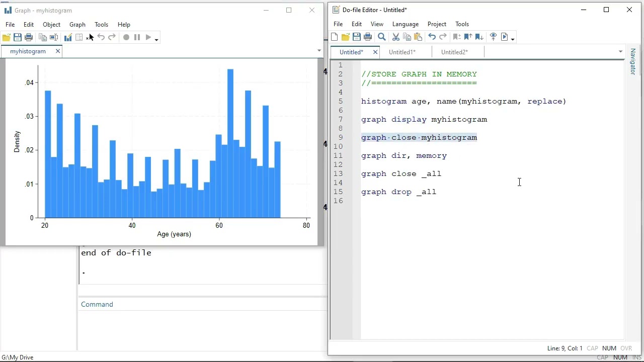Viewport: 644px width, 362px height.
Task: Open the View menu in Do-file Editor
Action: pos(377,24)
